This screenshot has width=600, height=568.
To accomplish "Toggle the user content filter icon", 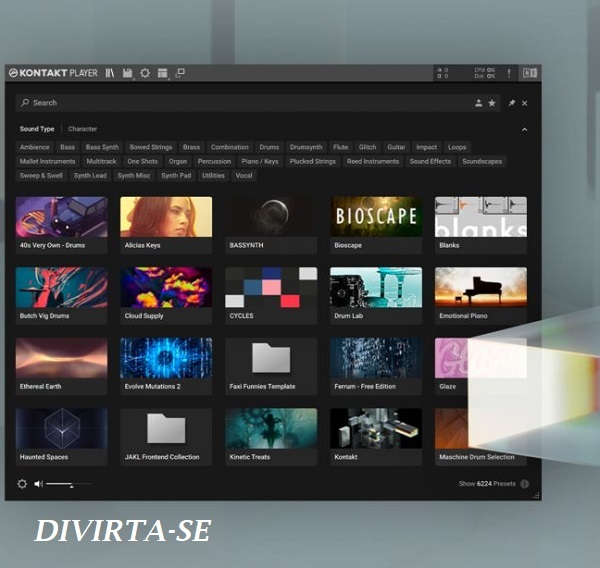I will click(478, 103).
